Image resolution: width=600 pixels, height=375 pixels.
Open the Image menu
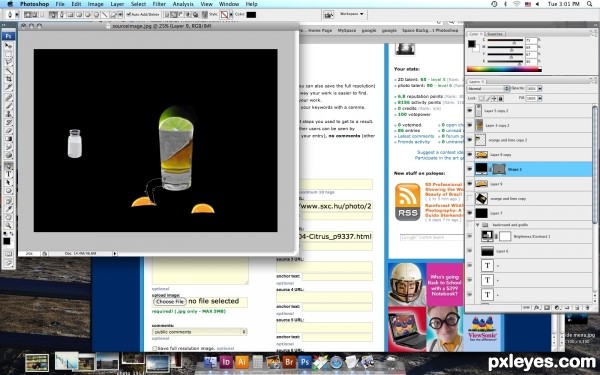tap(96, 4)
